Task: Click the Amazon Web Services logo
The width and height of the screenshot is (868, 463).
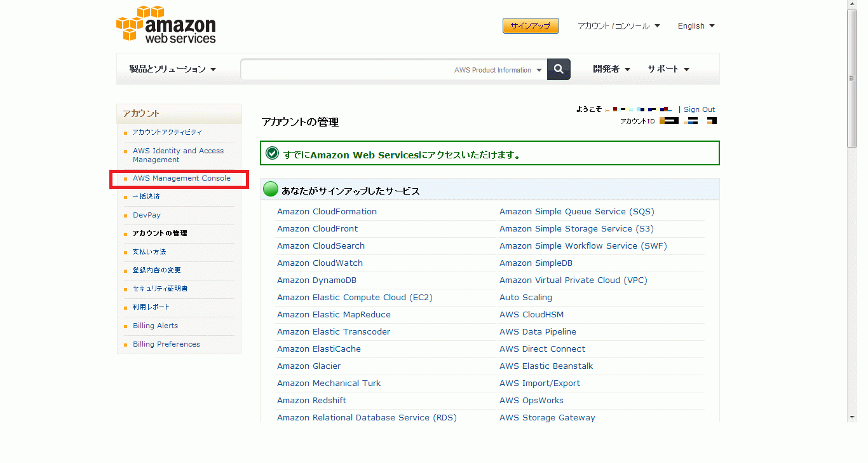Action: tap(166, 24)
